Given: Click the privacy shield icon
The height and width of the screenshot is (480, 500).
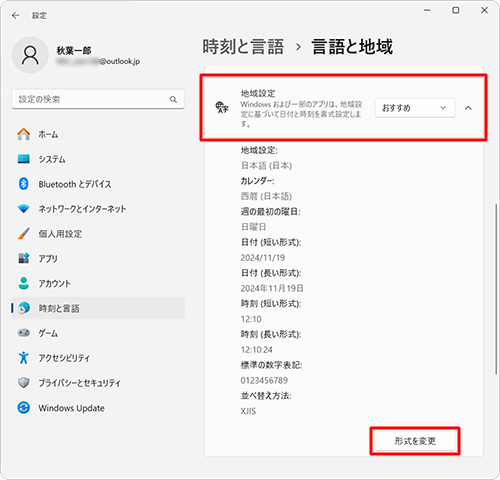Looking at the screenshot, I should [x=24, y=383].
